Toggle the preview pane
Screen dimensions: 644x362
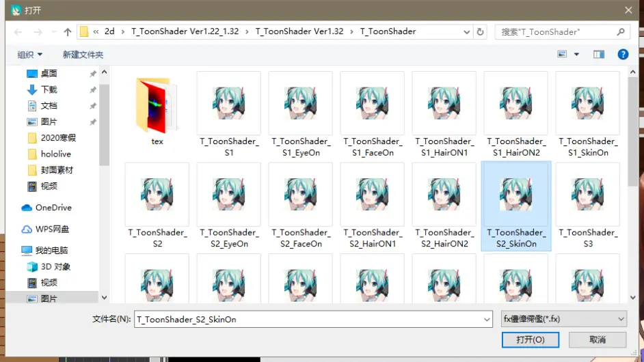point(598,54)
